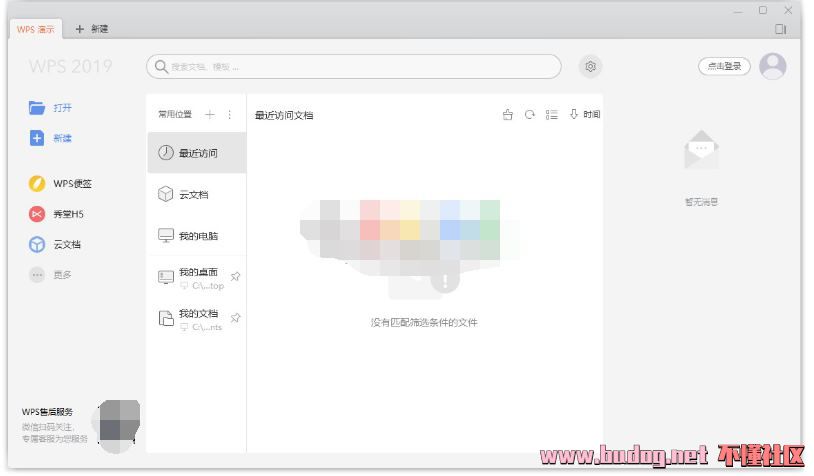The image size is (814, 476).
Task: Click the blue plus 新建 icon in sidebar
Action: (36, 138)
